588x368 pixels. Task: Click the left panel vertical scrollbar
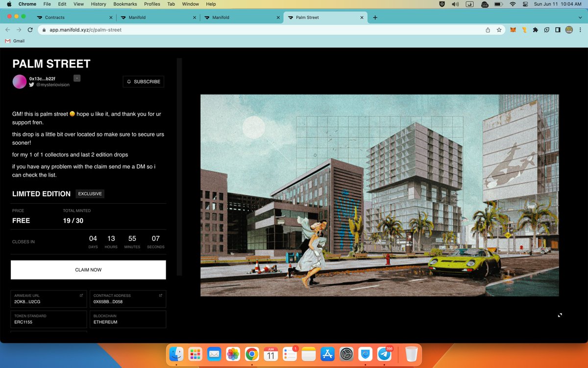point(179,167)
